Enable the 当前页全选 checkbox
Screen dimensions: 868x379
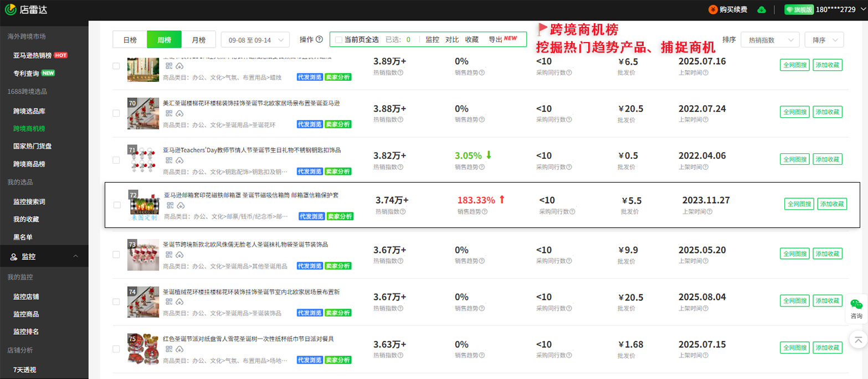click(x=338, y=40)
